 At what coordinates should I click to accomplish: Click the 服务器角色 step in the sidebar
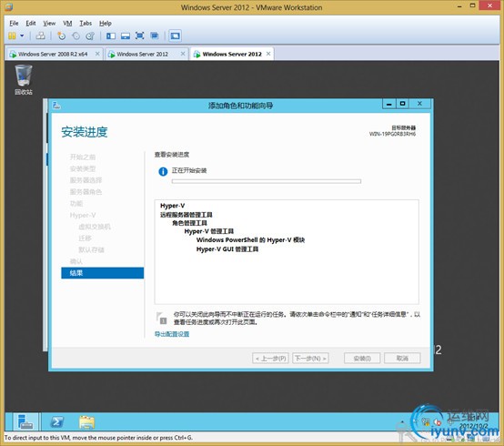pyautogui.click(x=86, y=192)
